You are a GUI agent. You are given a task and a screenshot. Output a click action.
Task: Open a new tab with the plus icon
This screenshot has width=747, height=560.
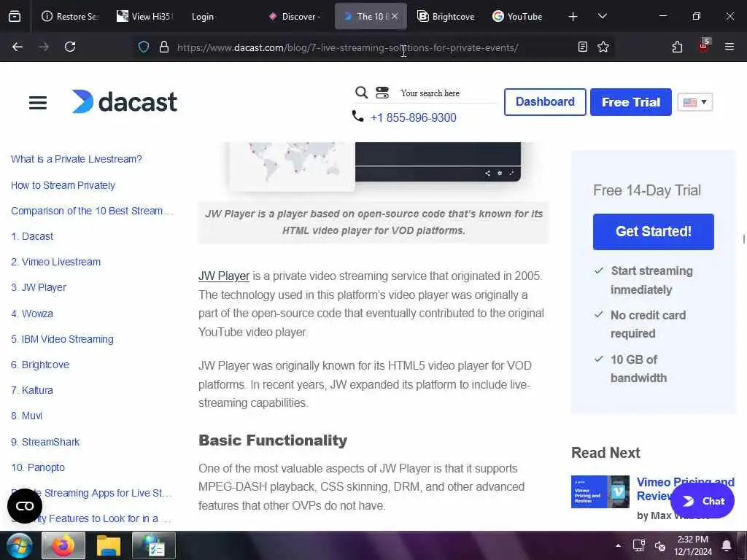[x=573, y=17]
